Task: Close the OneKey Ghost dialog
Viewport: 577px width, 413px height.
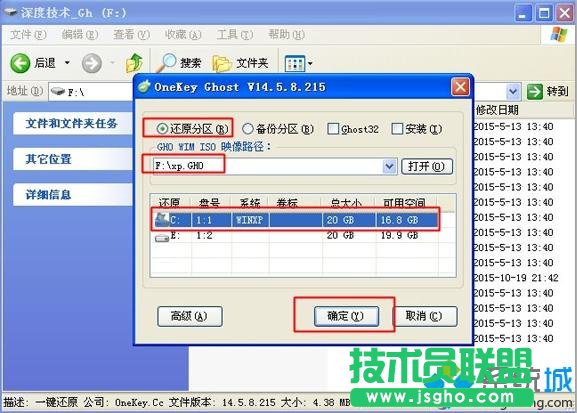Action: tap(460, 87)
